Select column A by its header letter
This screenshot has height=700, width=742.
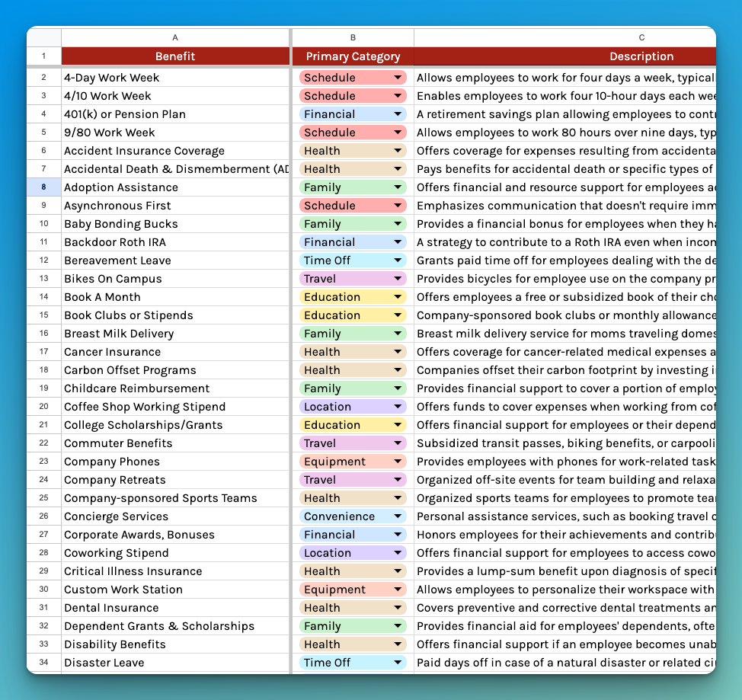pos(175,37)
